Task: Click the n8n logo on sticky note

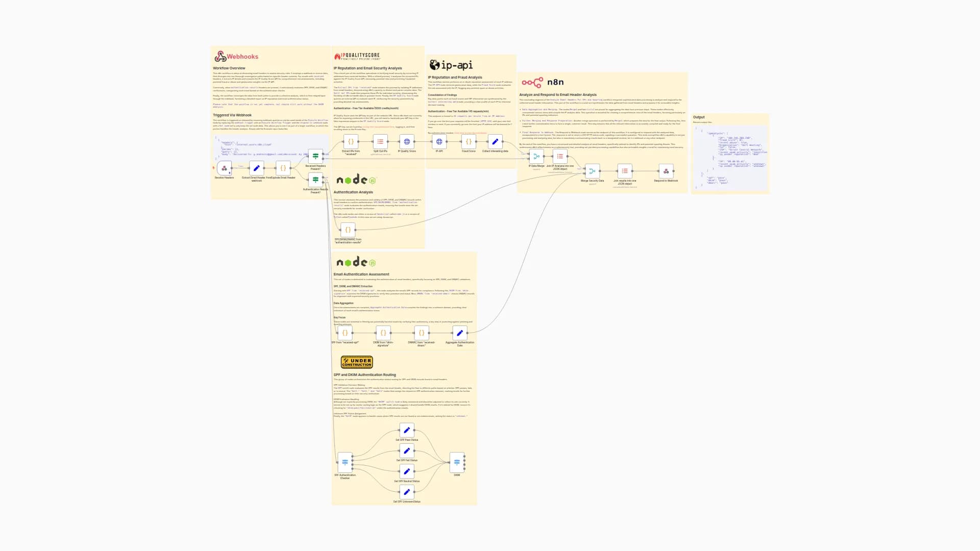Action: pyautogui.click(x=543, y=82)
